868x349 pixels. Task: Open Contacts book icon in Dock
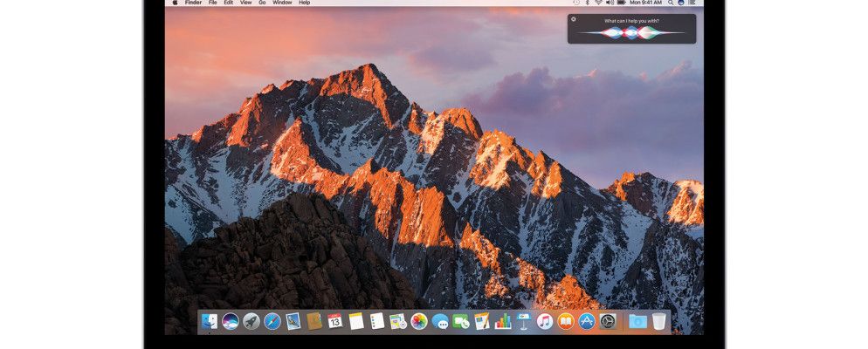point(314,321)
